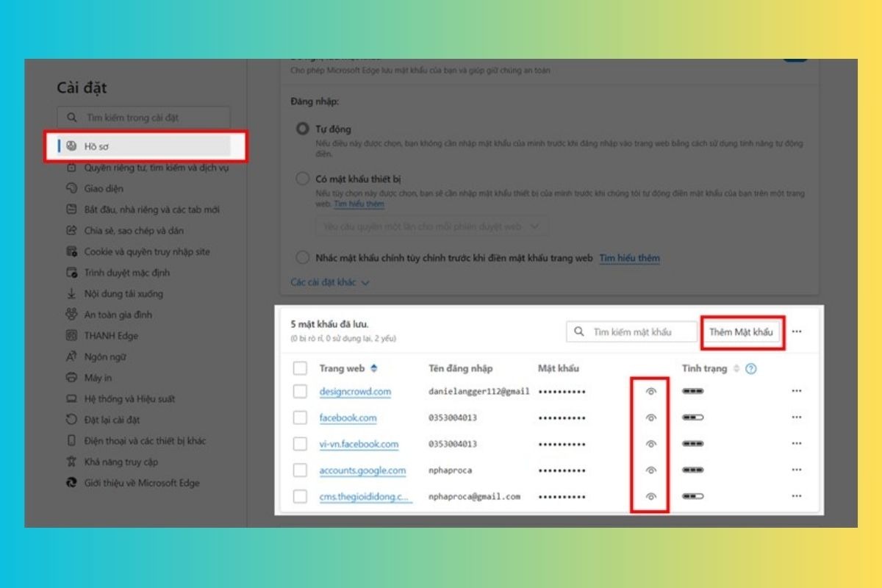882x588 pixels.
Task: Click the laptop icon for Hệ thống và Hiệu suất
Action: coord(71,399)
